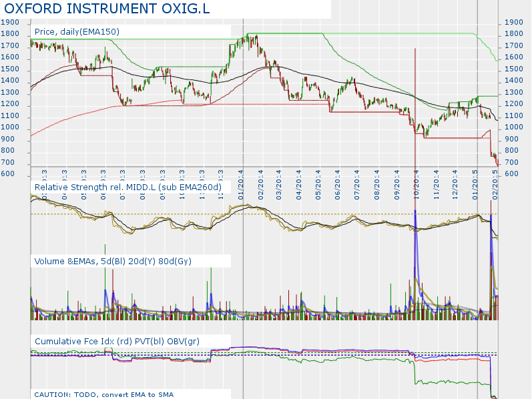Viewport: 532px width, 399px height.
Task: Click 1500 on the right price axis
Action: click(x=514, y=69)
